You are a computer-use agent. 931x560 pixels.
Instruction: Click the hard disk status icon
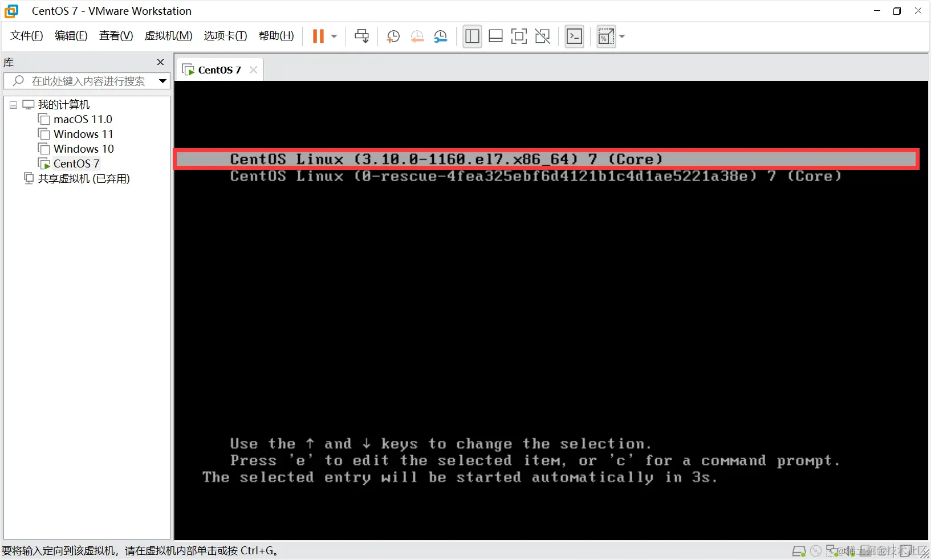pos(799,551)
